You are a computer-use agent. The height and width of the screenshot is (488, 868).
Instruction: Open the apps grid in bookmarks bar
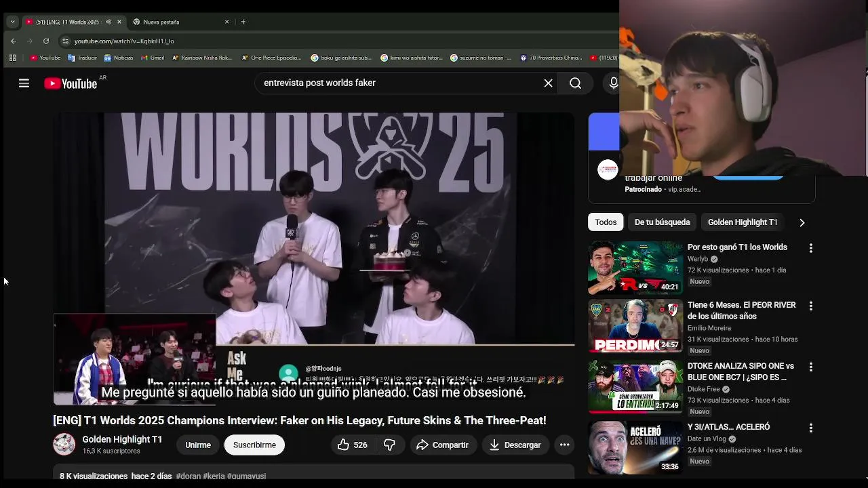(x=12, y=58)
